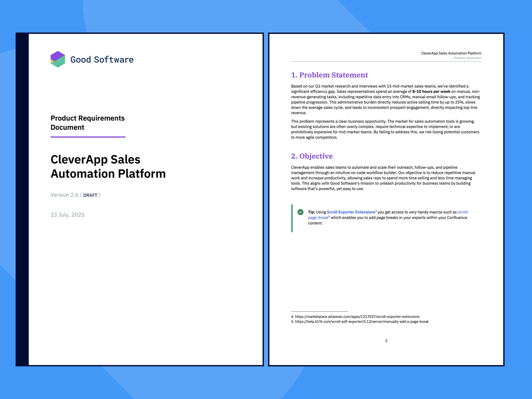Click footnote 5 help.k15t.com URL
Viewport: 532px width, 399px height.
pos(362,322)
